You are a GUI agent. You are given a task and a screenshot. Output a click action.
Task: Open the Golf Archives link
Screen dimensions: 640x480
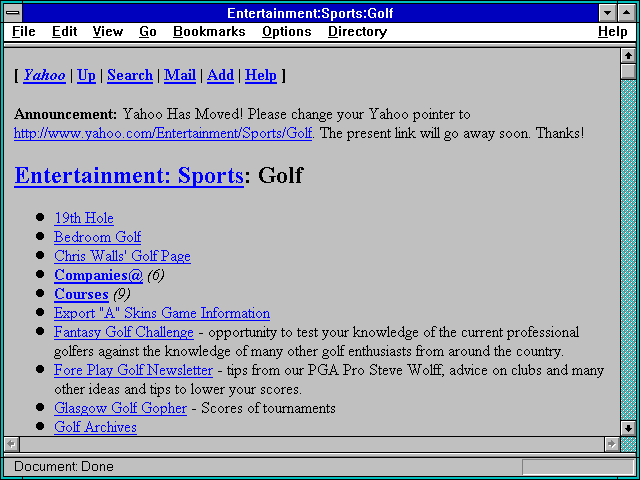click(x=95, y=427)
